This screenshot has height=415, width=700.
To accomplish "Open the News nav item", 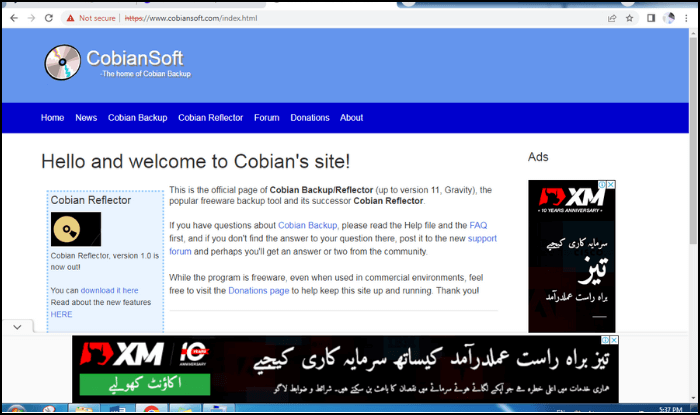I will click(86, 118).
